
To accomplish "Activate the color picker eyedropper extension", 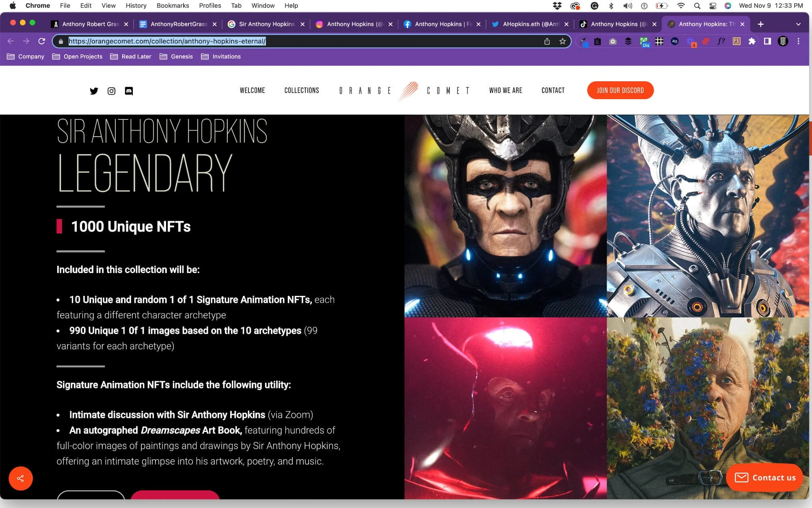I will click(583, 41).
